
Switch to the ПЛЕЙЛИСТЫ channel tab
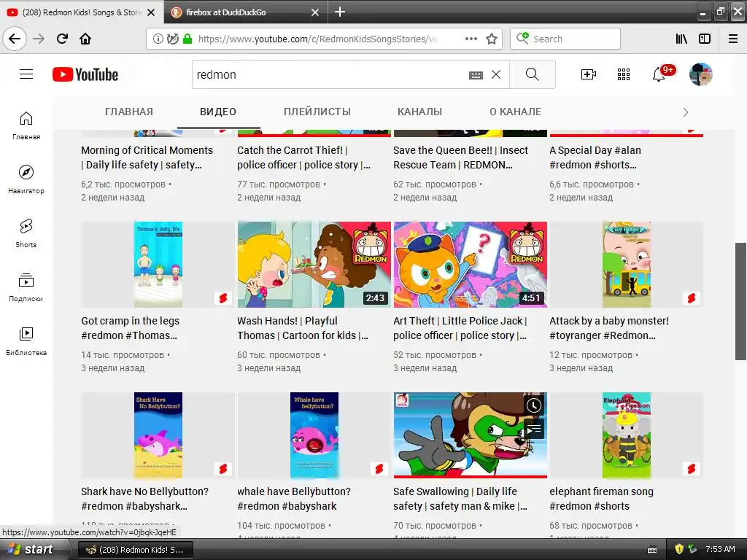point(317,112)
